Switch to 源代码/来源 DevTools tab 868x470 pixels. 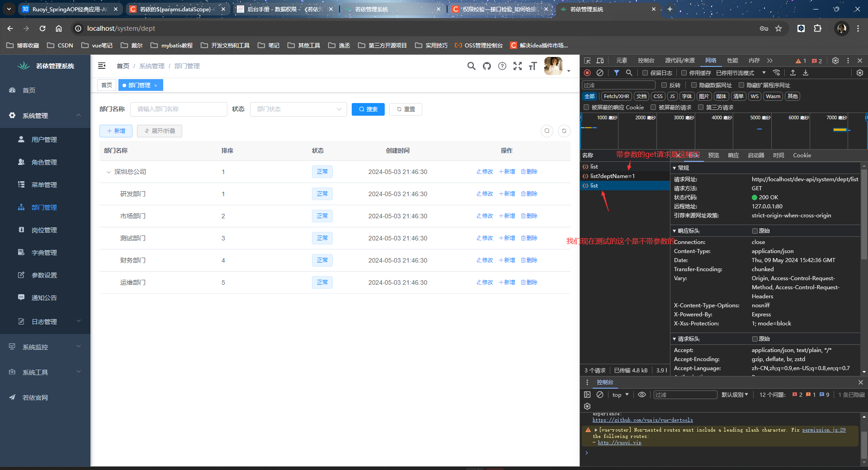679,61
